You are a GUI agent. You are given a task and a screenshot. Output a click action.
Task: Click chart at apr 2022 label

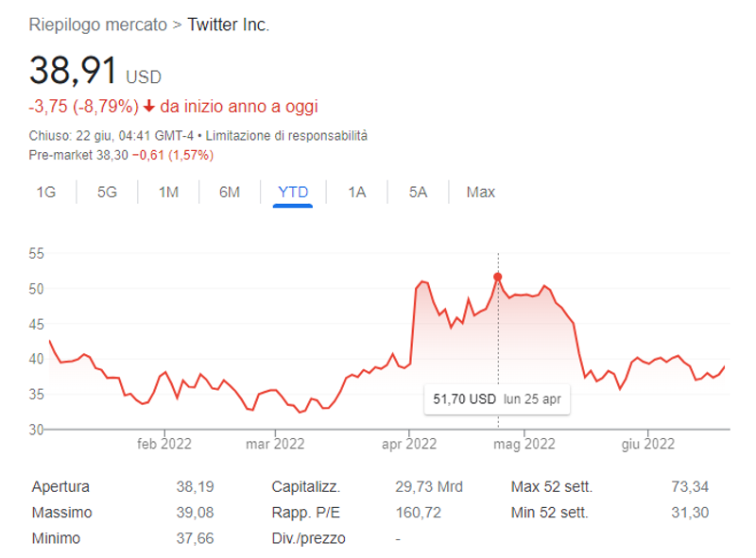click(409, 444)
